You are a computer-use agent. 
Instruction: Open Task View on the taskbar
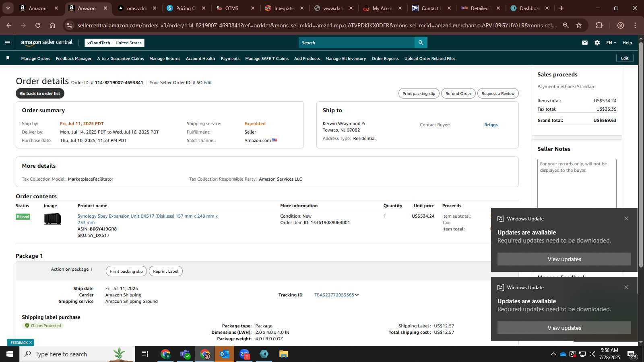pyautogui.click(x=145, y=354)
